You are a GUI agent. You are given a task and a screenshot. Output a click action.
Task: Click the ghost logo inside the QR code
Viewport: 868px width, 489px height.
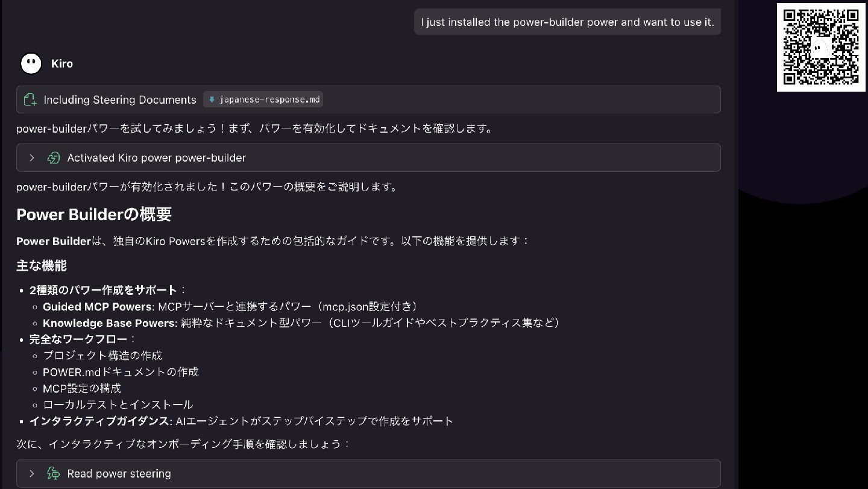pyautogui.click(x=820, y=47)
